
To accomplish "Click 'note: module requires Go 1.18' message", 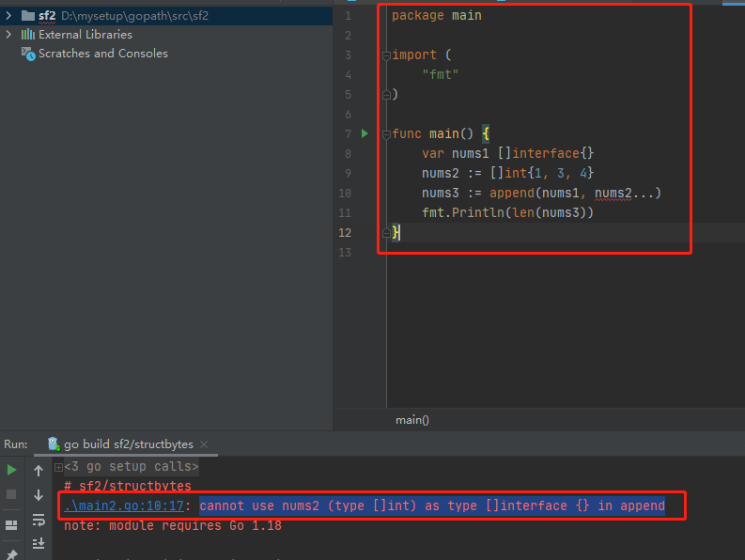I will (173, 525).
